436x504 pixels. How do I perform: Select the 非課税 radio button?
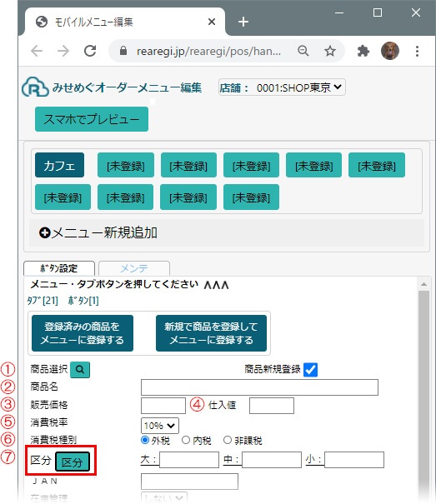[228, 440]
